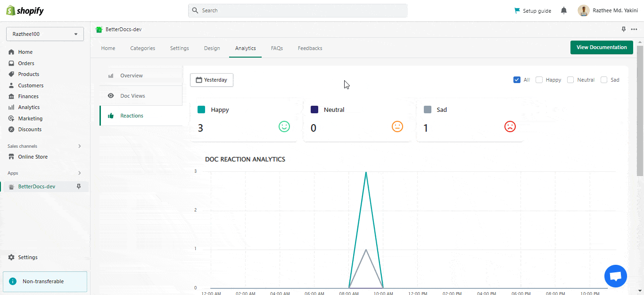
Task: Enable the Sad filter checkbox
Action: click(x=604, y=80)
